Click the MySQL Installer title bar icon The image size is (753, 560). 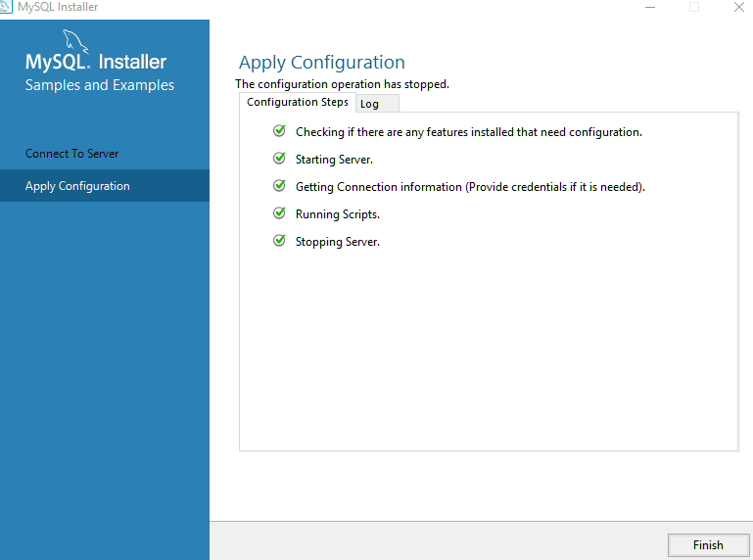7,7
